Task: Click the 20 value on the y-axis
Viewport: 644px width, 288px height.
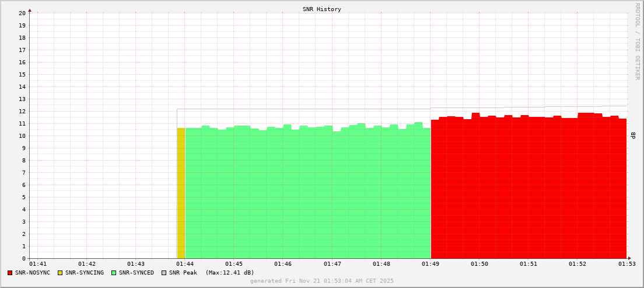Action: tap(22, 13)
